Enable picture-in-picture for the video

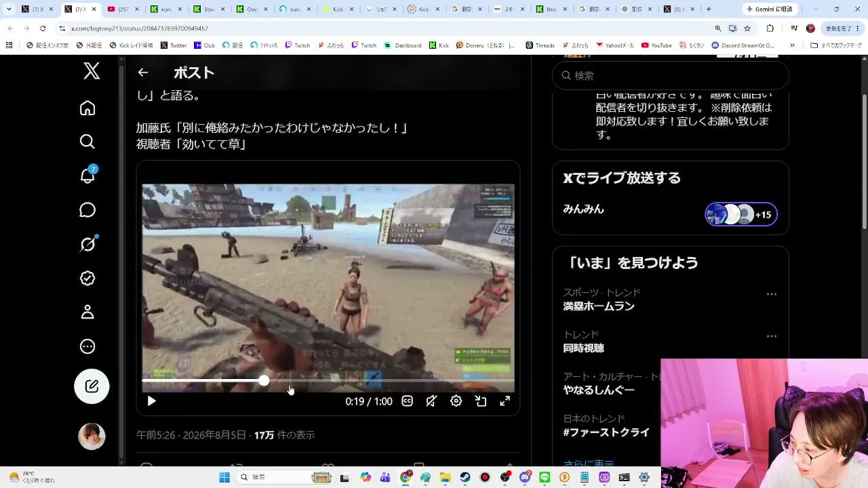pos(481,401)
